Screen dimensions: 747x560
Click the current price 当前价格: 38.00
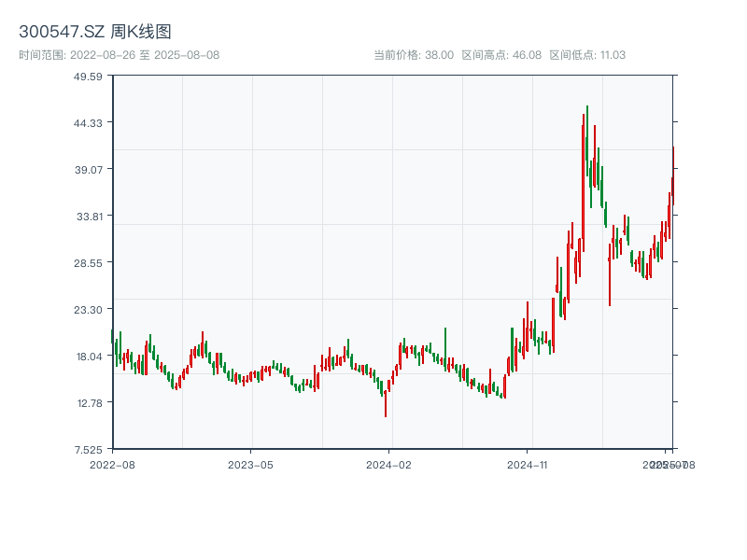pos(414,55)
